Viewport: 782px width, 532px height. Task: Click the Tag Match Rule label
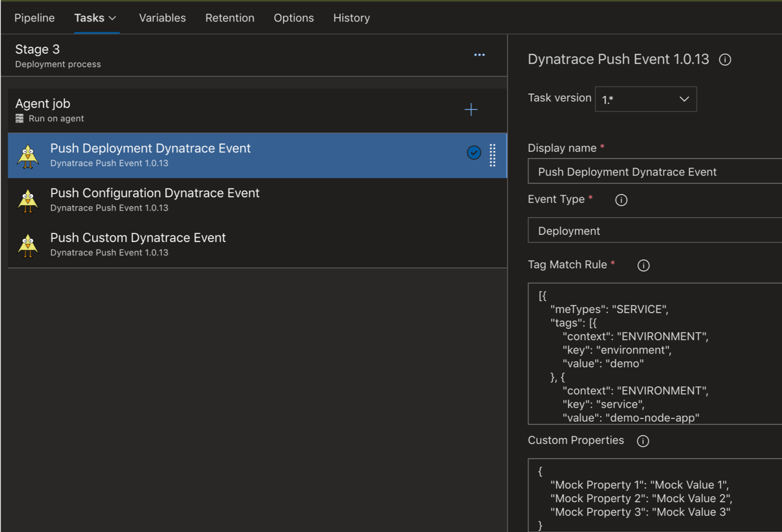point(567,265)
